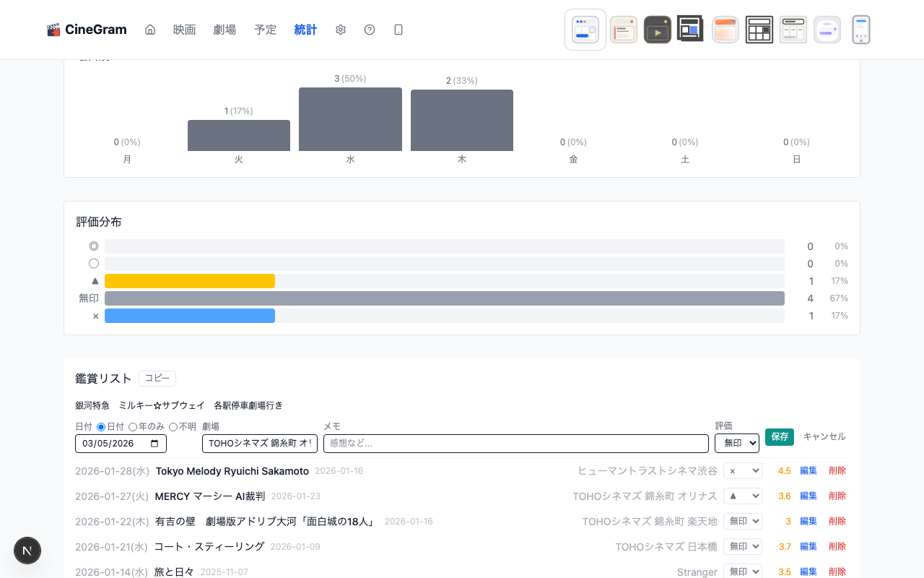Open rating dropdown for Tokyo Melody Ryuichi Sakamoto
This screenshot has width=924, height=578.
click(x=742, y=471)
